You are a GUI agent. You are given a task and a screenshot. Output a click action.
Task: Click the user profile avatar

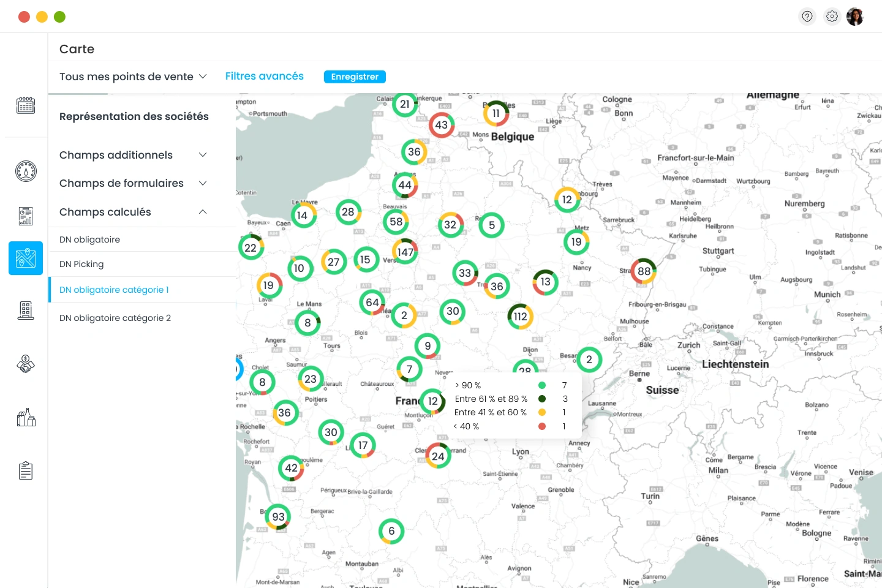tap(855, 16)
